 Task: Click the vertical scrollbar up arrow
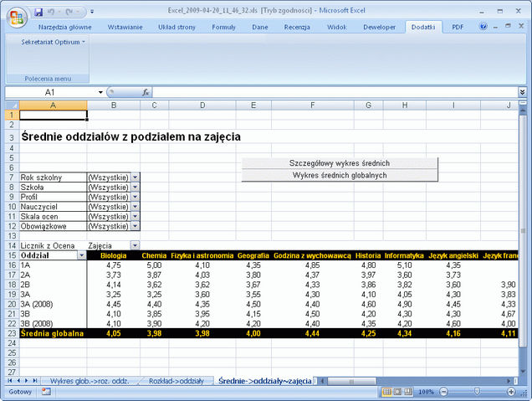[x=523, y=111]
